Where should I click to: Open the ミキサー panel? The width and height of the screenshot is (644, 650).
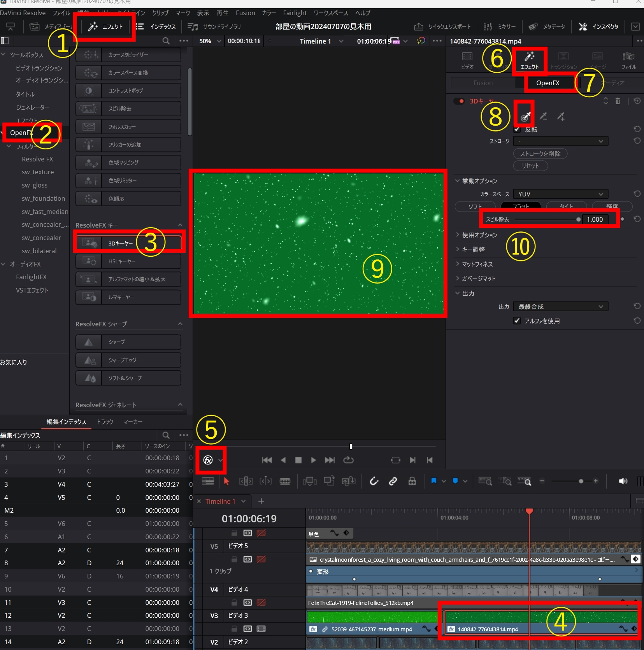pos(500,26)
